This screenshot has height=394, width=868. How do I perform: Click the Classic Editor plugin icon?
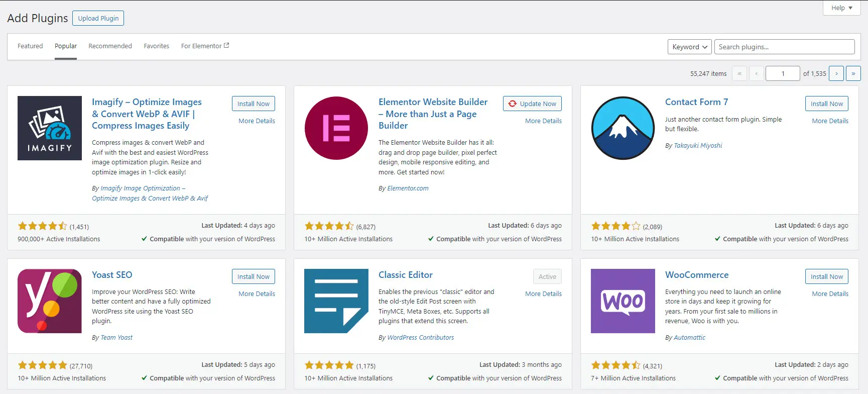(336, 301)
